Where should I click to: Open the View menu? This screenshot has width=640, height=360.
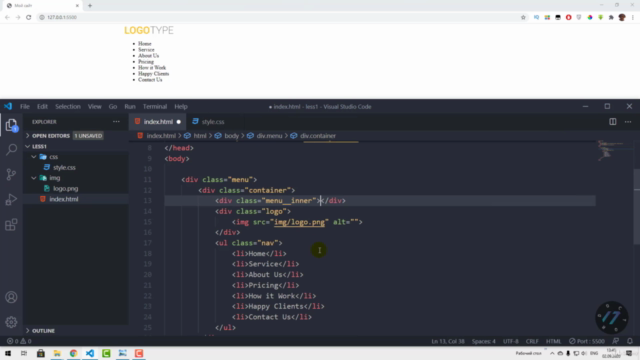[x=94, y=107]
